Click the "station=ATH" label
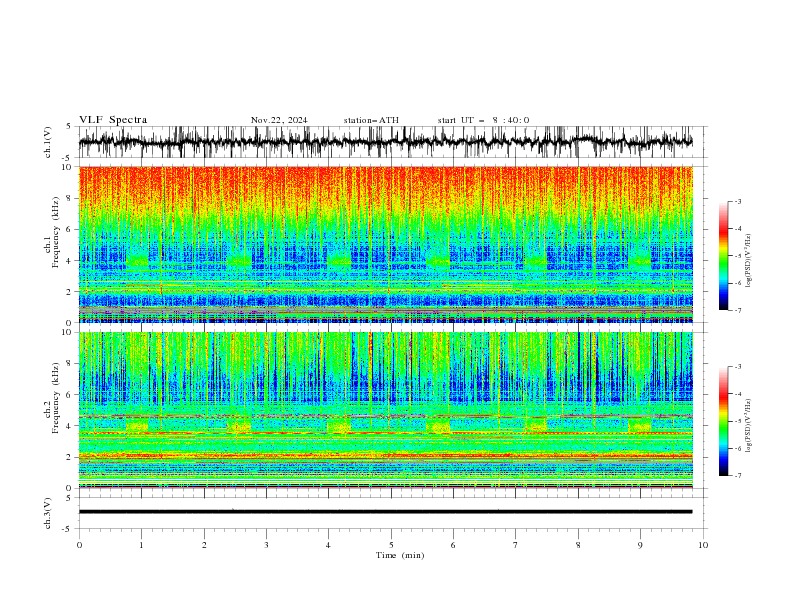The width and height of the screenshot is (792, 612). tap(371, 120)
